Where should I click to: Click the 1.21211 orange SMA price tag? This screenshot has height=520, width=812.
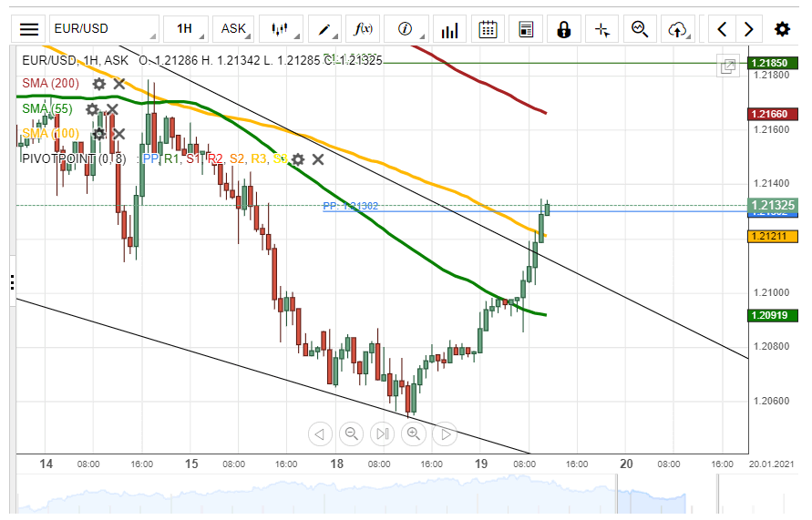pos(773,236)
